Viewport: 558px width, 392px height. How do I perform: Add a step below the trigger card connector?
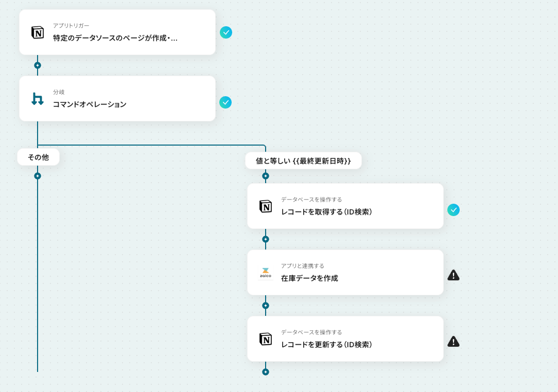point(38,65)
